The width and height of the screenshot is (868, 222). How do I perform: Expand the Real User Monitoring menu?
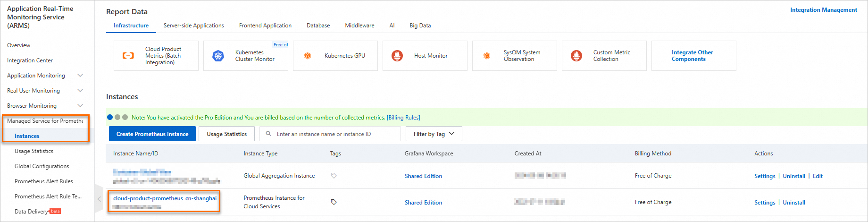[x=80, y=91]
